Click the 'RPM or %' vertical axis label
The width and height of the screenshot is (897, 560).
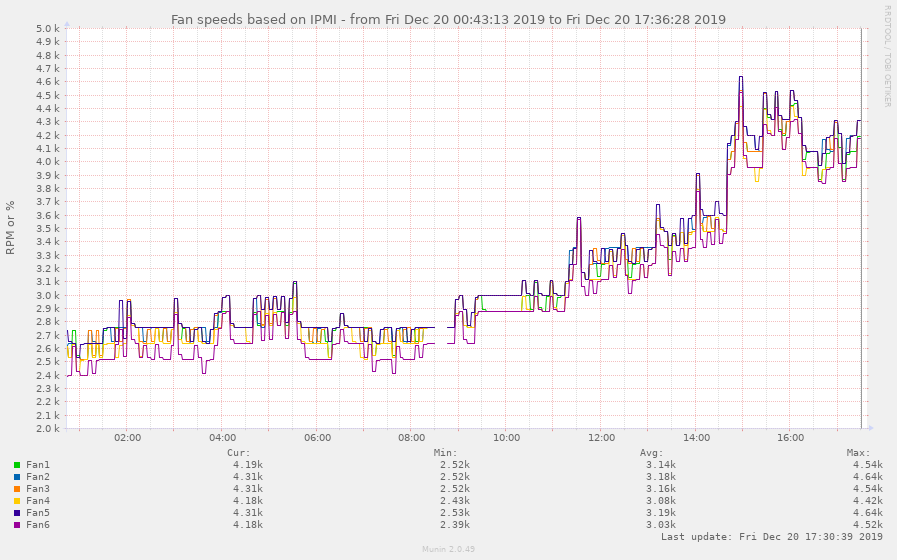10,227
